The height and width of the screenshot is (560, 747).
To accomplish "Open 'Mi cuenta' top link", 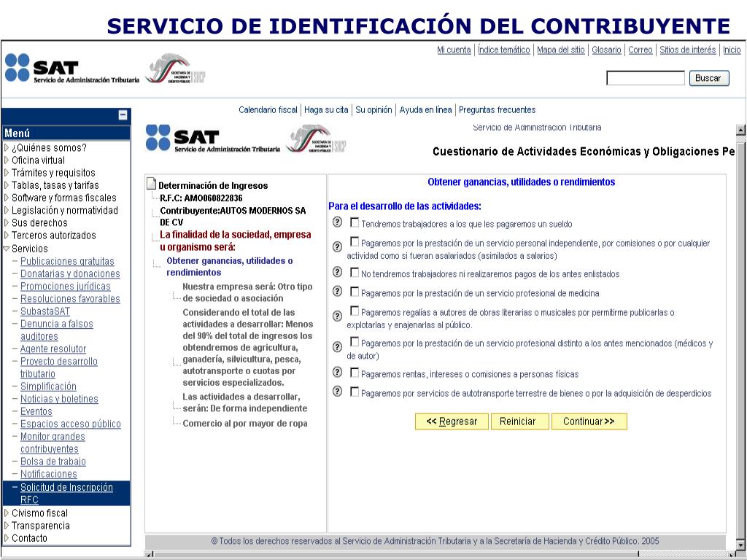I will (454, 50).
